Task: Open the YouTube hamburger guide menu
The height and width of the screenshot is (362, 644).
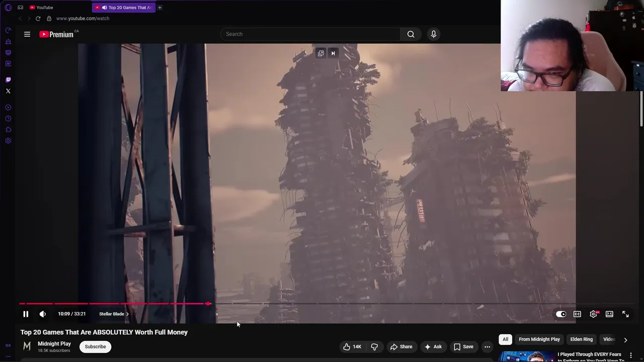Action: pos(27,34)
